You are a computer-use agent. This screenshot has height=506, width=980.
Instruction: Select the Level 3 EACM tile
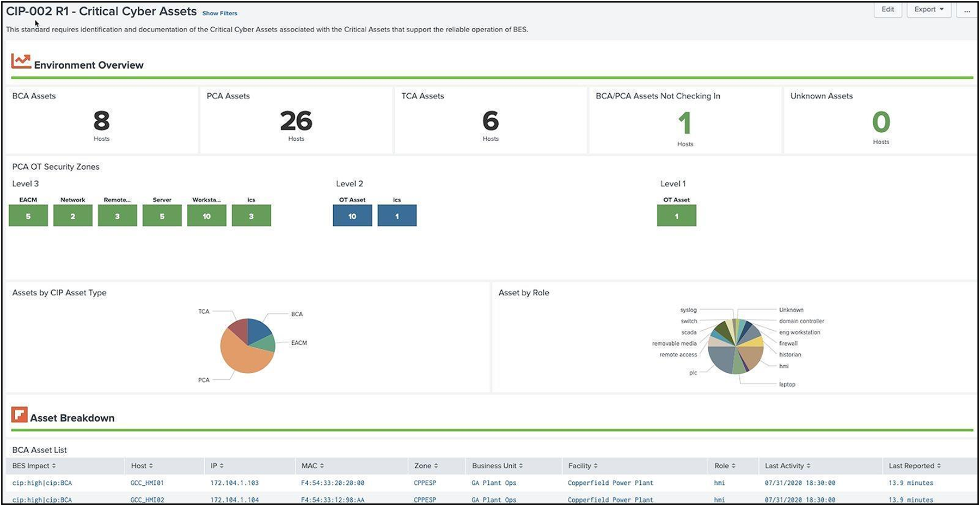pyautogui.click(x=28, y=215)
